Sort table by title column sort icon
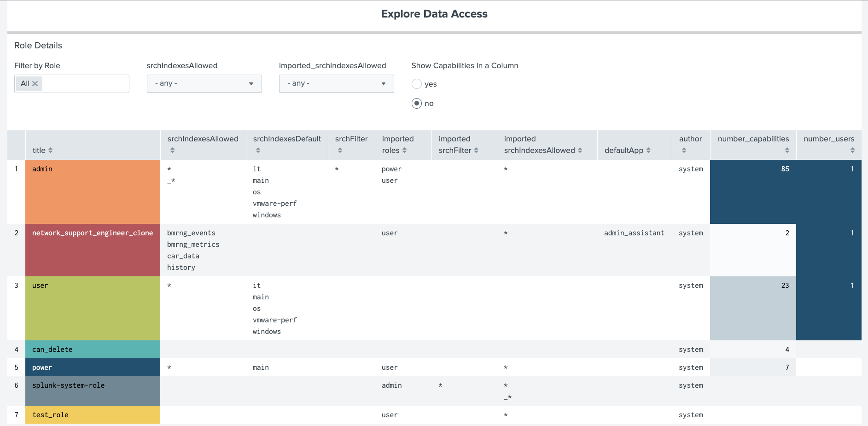Viewport: 868px width, 426px height. click(51, 151)
